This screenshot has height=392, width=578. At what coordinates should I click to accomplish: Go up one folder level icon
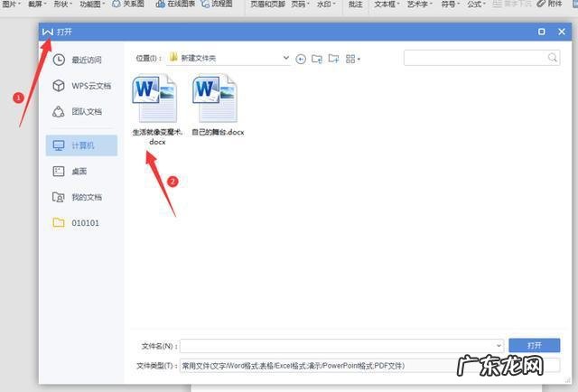317,59
